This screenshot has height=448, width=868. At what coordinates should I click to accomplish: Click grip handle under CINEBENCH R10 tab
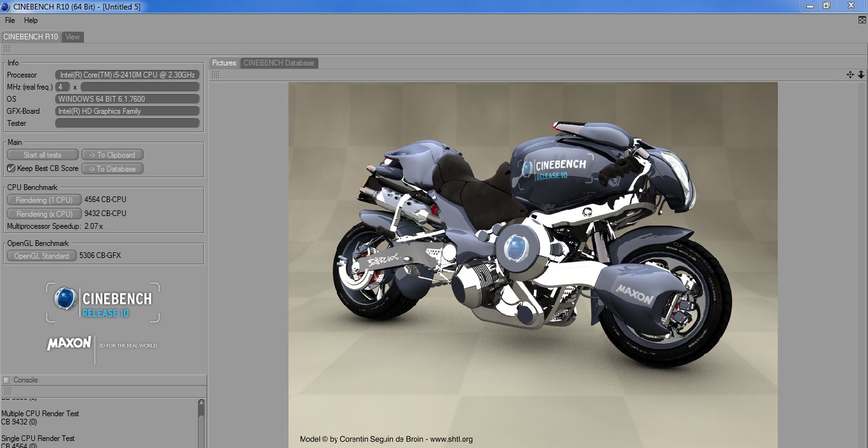[7, 49]
